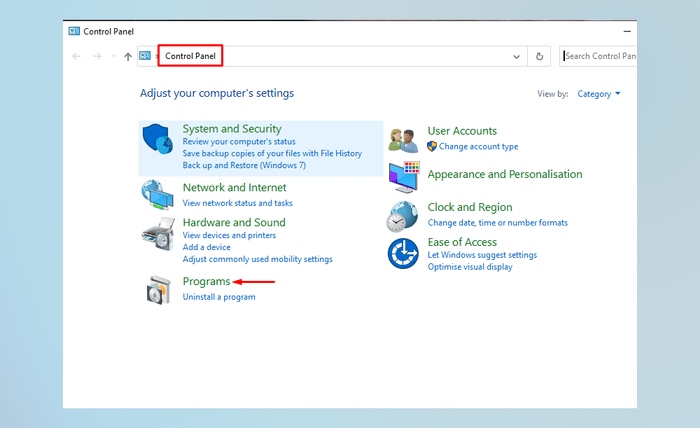
Task: Open the Network and Internet globe icon
Action: (x=158, y=195)
